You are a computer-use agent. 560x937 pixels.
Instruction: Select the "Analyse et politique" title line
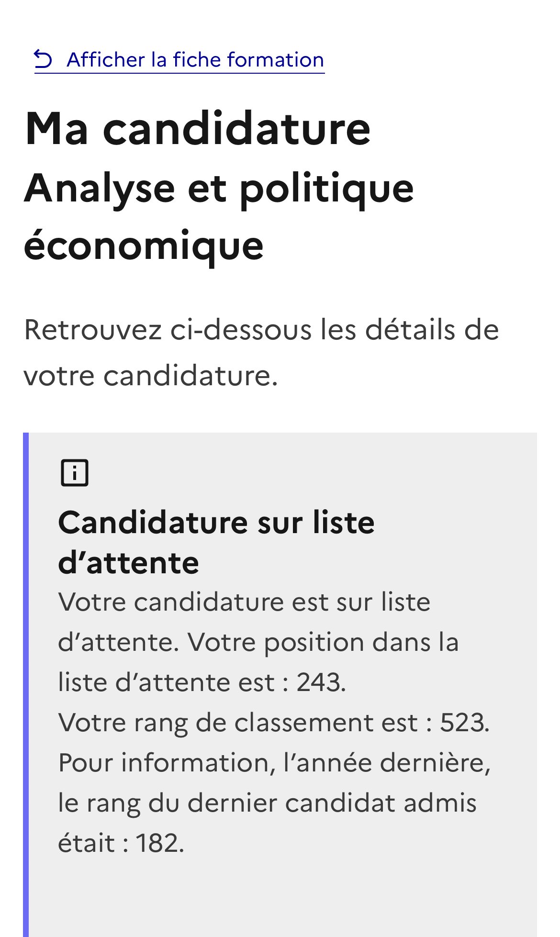[219, 188]
